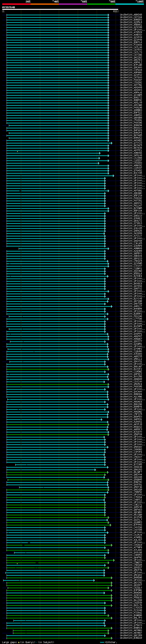Open hit UniRef100_A8MS48
The width and height of the screenshot is (146, 644).
[131, 15]
